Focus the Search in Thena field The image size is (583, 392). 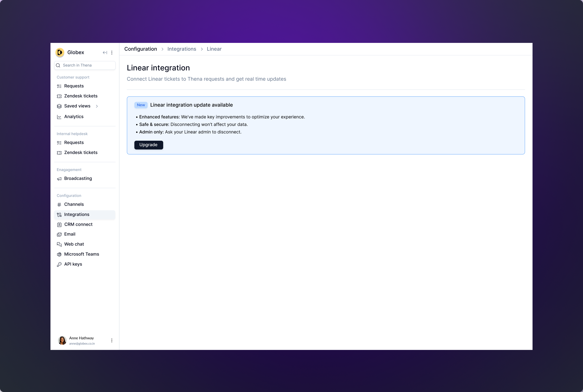(x=85, y=65)
